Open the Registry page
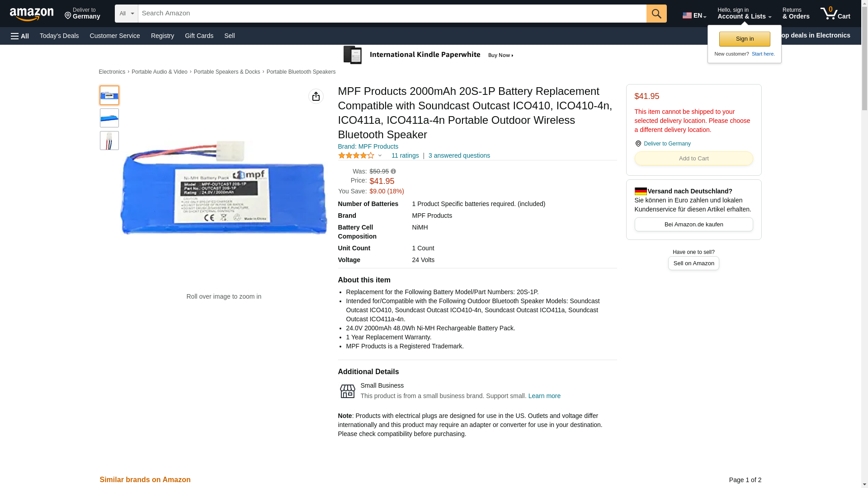Image resolution: width=868 pixels, height=488 pixels. tap(162, 36)
